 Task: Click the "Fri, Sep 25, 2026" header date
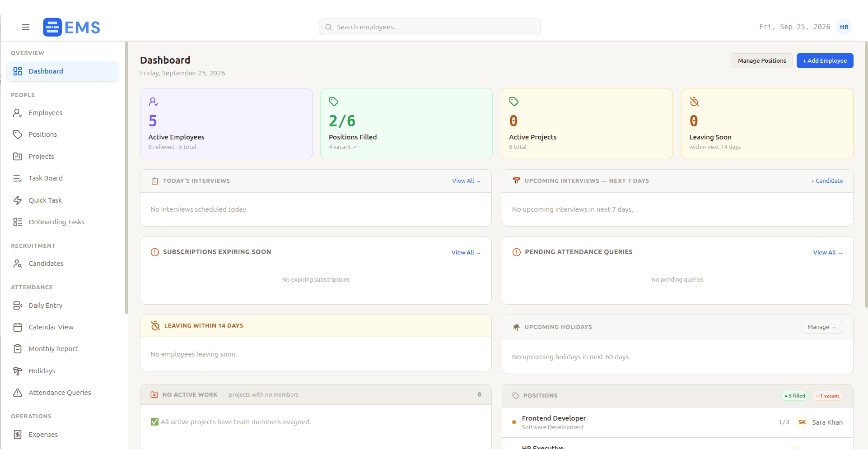794,27
